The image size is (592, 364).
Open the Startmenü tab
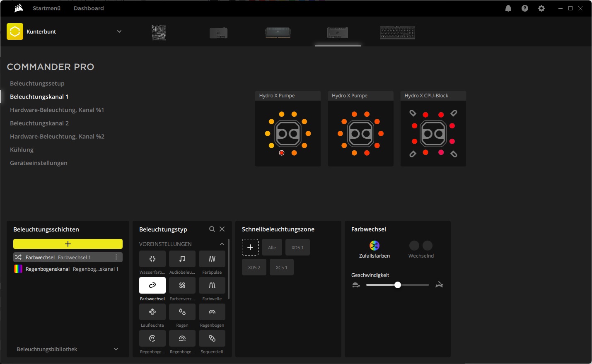[x=47, y=8]
